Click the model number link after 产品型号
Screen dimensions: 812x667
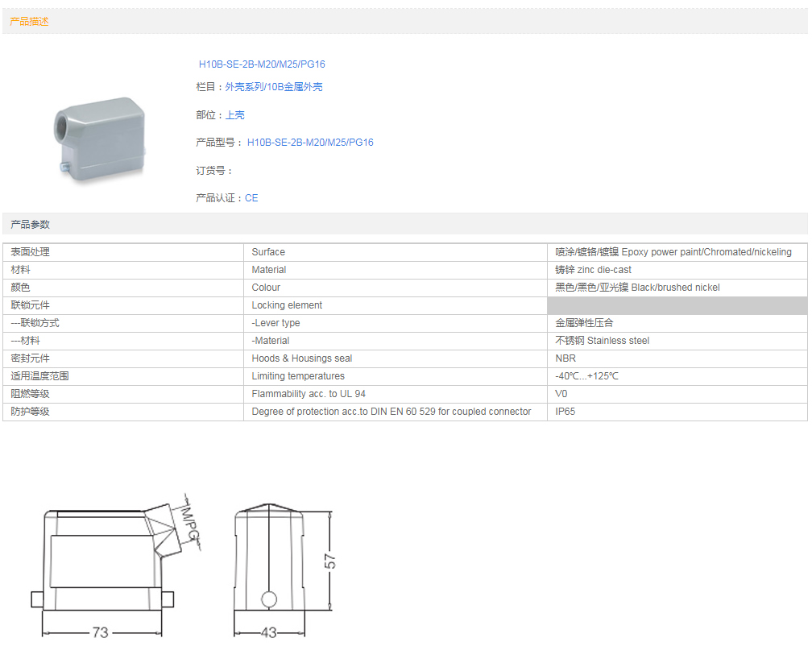310,143
